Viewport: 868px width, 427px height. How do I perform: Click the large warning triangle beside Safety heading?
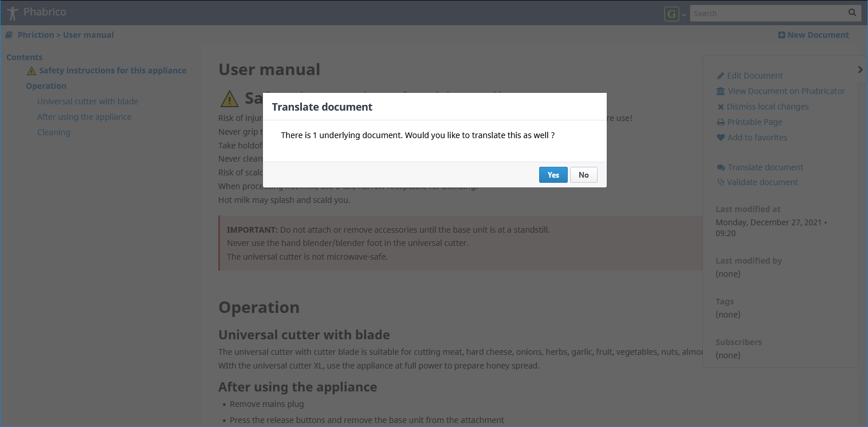[x=229, y=99]
